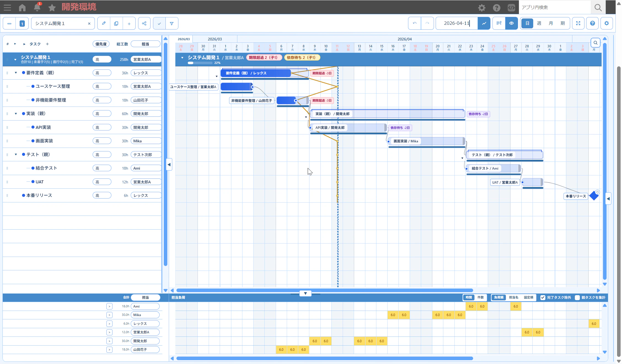This screenshot has width=622, height=364.
Task: Open notifications bell
Action: pos(37,7)
